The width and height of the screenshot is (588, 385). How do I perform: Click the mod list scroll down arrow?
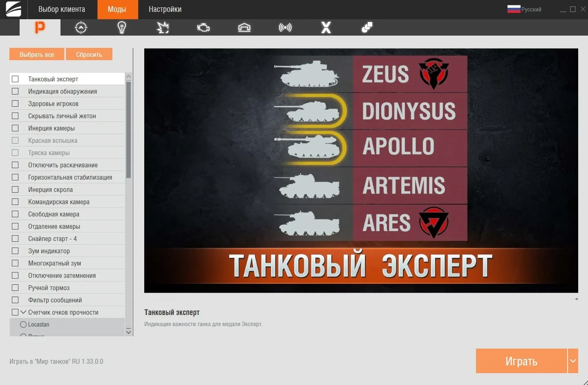coord(129,332)
